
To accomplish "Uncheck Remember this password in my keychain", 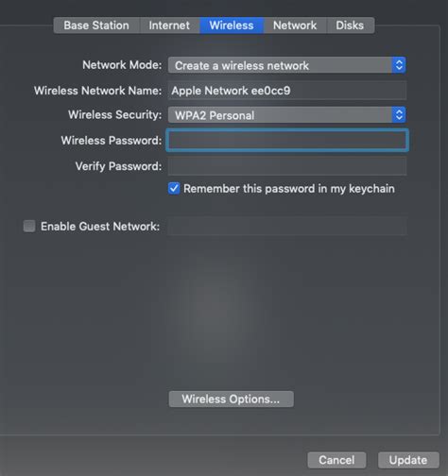I will pyautogui.click(x=174, y=189).
